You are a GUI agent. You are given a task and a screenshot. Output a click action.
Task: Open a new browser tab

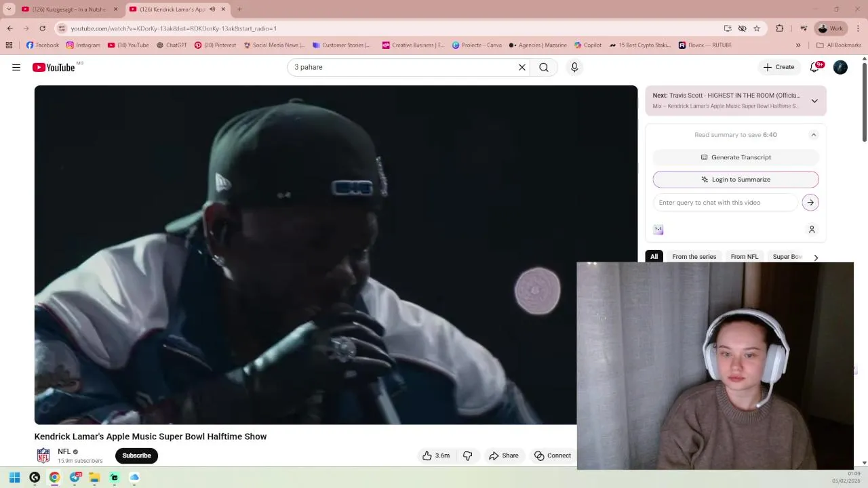[239, 9]
